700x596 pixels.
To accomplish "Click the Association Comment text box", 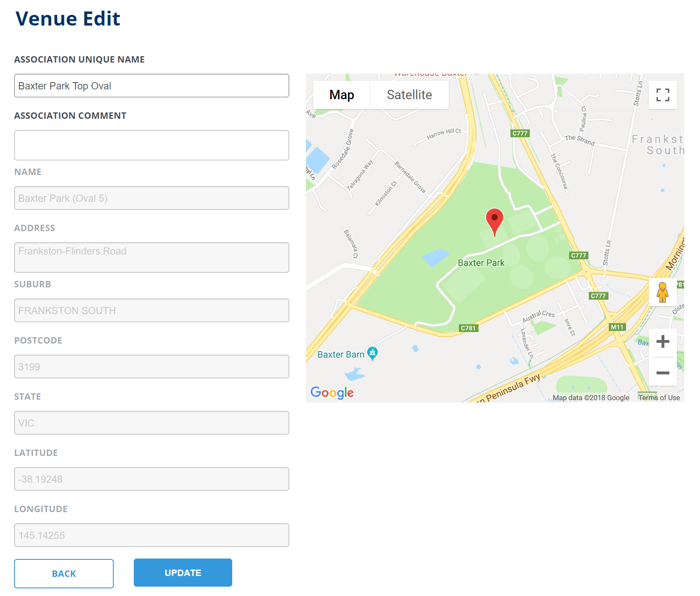I will pos(152,145).
